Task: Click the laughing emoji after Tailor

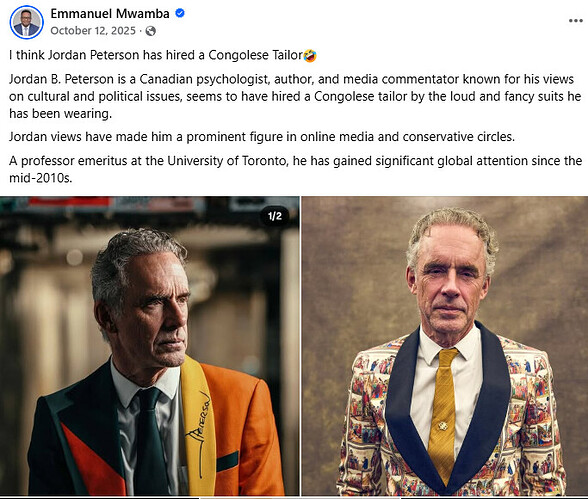Action: click(x=310, y=56)
